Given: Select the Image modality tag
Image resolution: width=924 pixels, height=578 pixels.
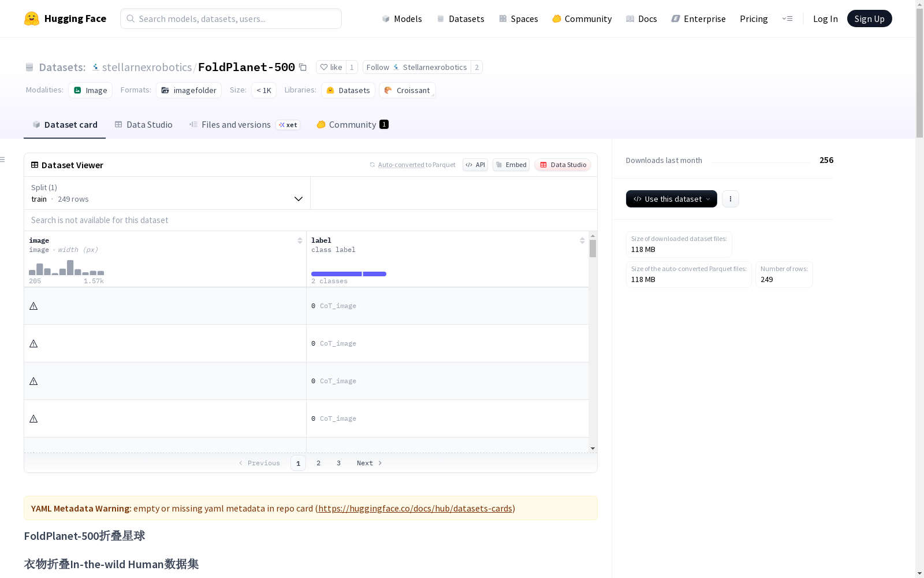Looking at the screenshot, I should tap(91, 90).
